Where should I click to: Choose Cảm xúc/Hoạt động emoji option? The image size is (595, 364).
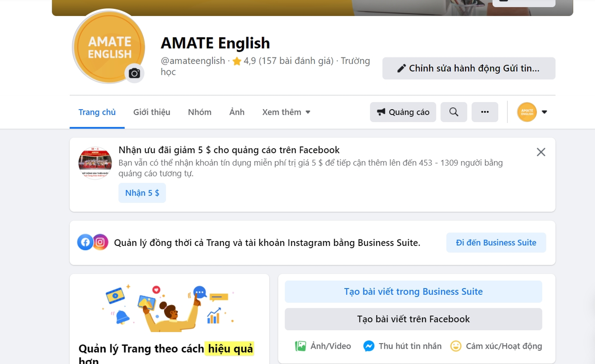click(496, 346)
